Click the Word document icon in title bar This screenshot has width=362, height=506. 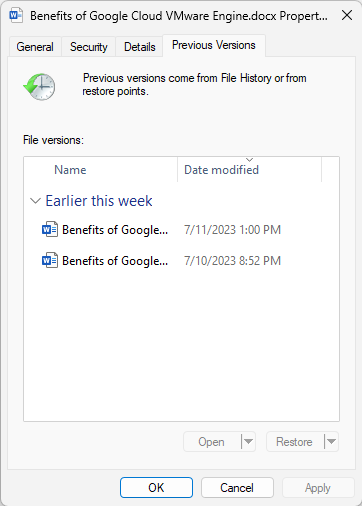tap(16, 15)
